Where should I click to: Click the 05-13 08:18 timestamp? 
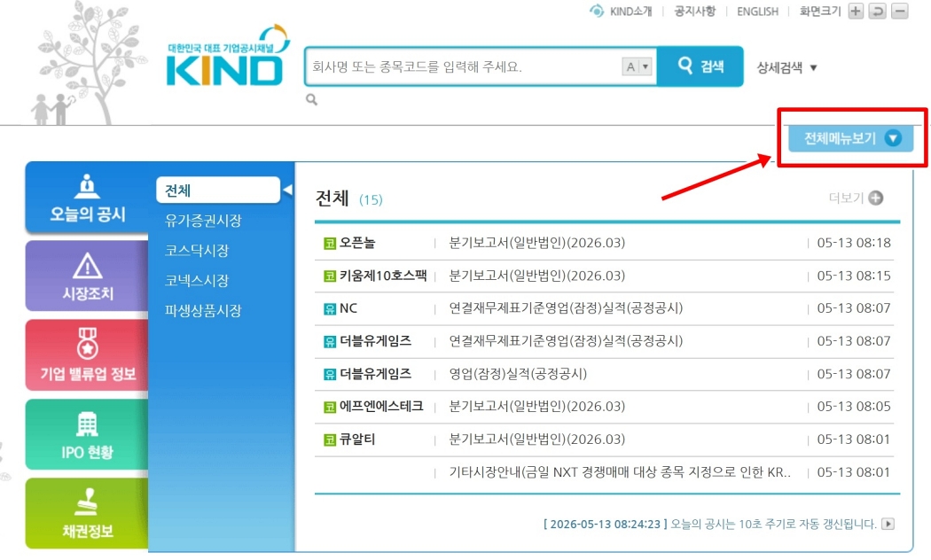(854, 243)
